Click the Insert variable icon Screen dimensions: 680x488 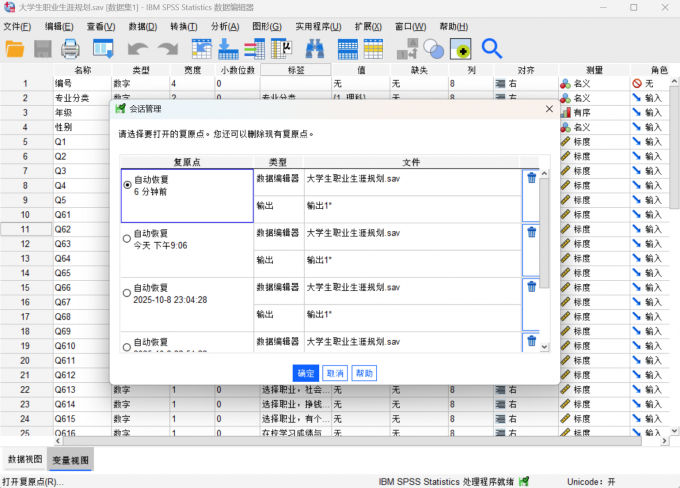(x=373, y=49)
